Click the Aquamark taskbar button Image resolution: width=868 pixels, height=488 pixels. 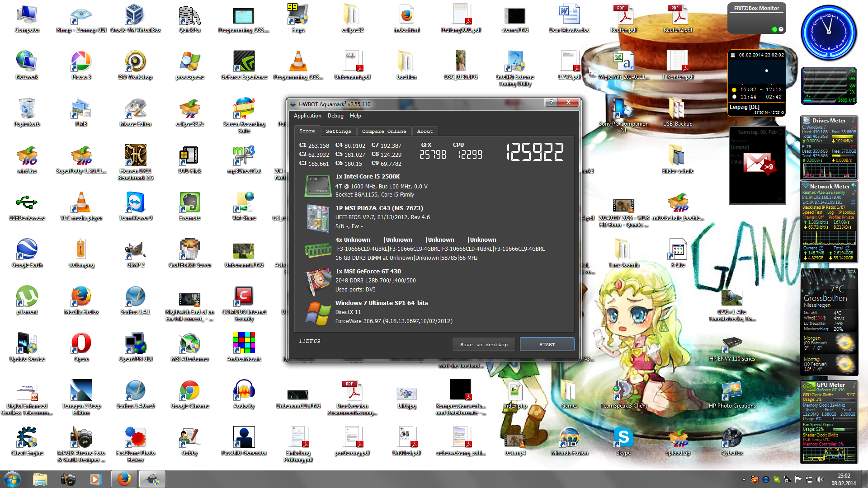tap(152, 479)
